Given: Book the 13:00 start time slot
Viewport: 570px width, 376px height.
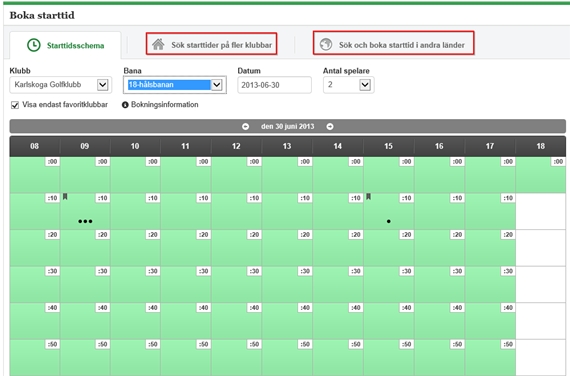Looking at the screenshot, I should pos(287,175).
